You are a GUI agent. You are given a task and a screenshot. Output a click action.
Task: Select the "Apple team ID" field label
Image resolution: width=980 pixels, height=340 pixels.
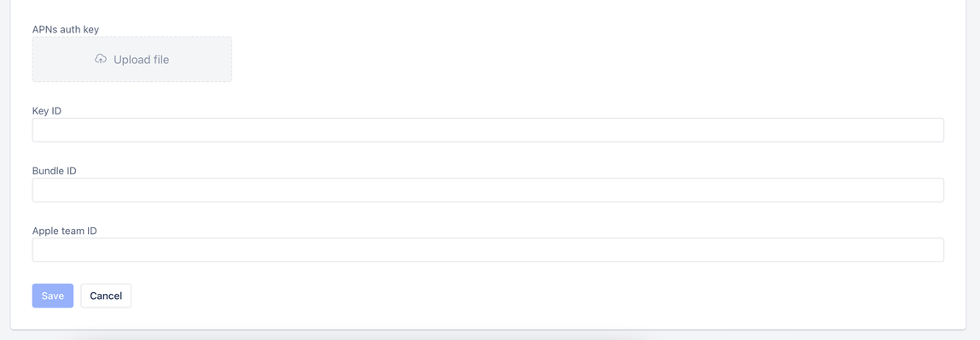coord(64,231)
